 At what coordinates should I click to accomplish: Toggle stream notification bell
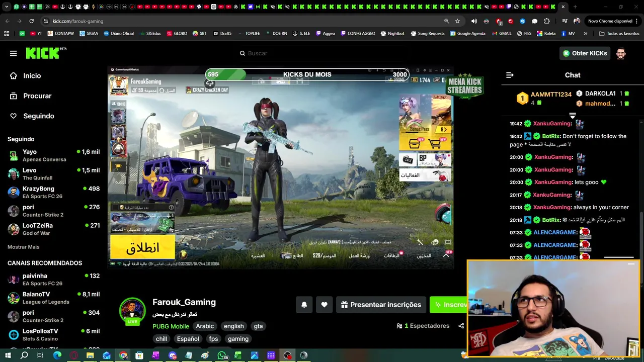(304, 305)
